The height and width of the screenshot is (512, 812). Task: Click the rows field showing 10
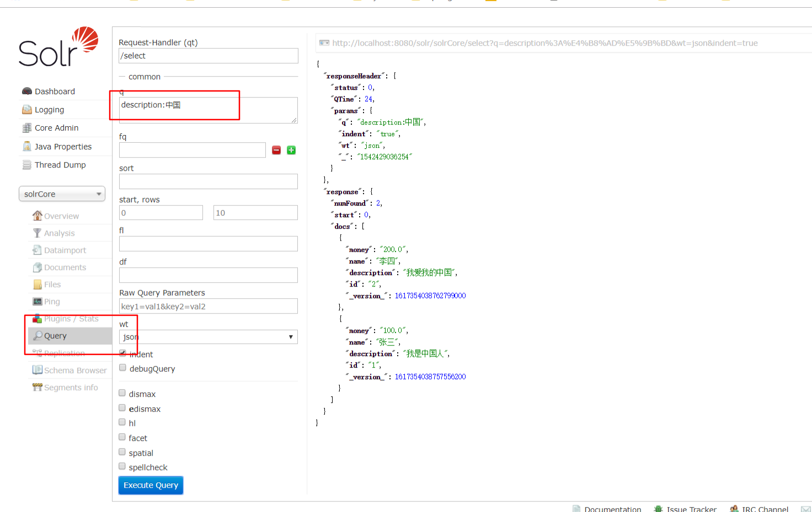255,213
